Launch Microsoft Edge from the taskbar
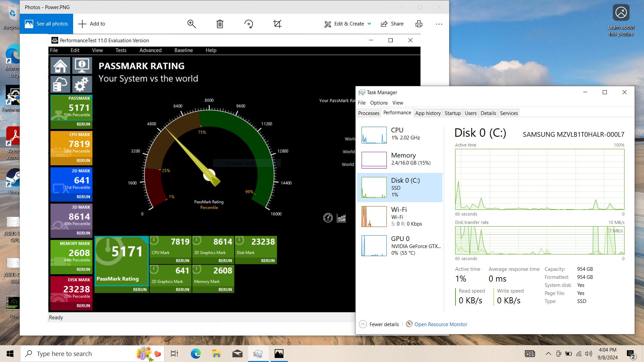Image resolution: width=644 pixels, height=362 pixels. (x=196, y=354)
